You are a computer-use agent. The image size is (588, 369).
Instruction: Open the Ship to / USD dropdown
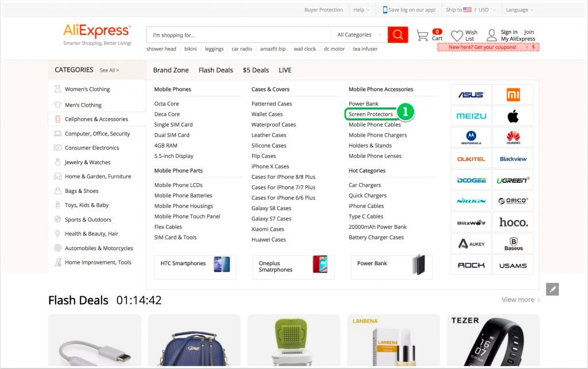470,10
